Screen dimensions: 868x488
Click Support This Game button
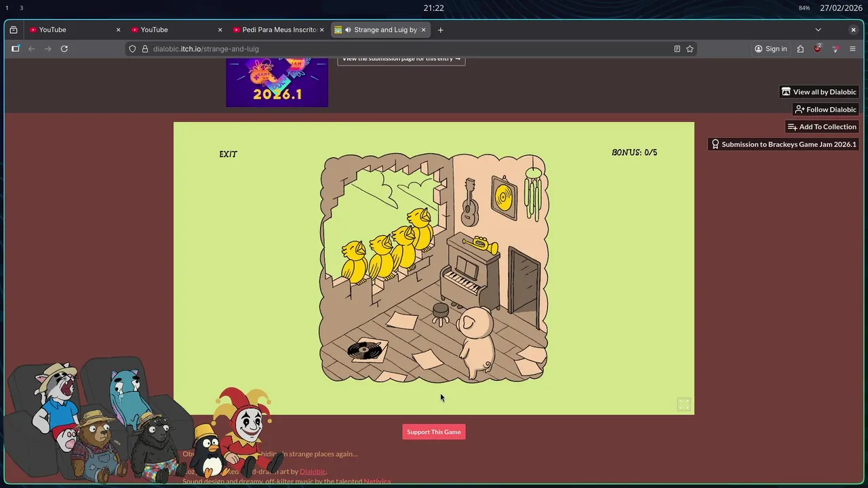[x=434, y=432]
